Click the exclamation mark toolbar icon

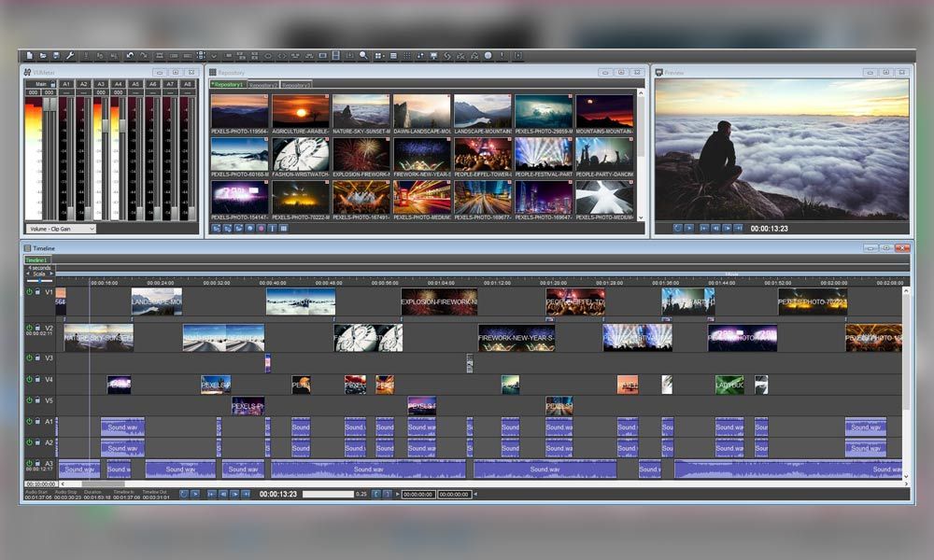(x=502, y=55)
